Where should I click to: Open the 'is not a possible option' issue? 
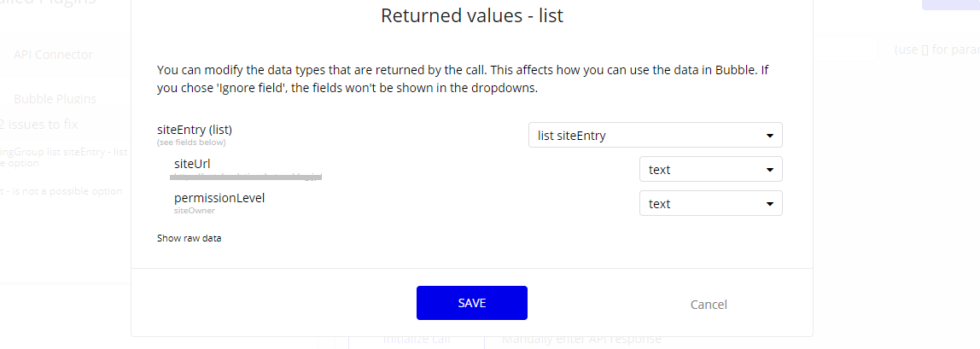tap(61, 191)
